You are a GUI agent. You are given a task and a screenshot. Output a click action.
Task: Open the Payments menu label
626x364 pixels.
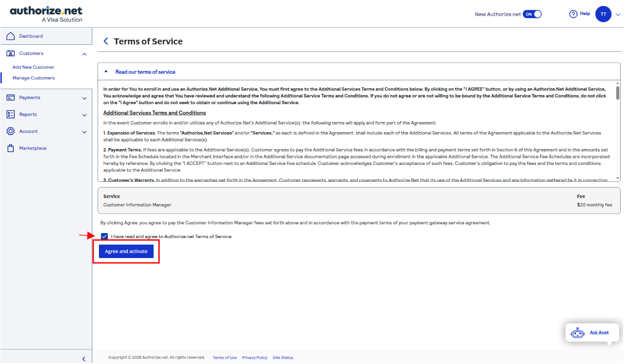tap(30, 98)
